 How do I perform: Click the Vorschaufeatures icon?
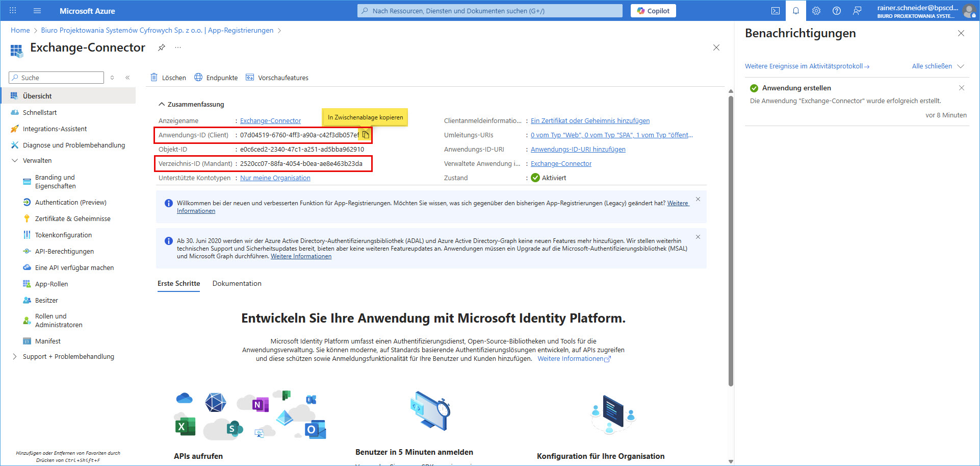coord(250,78)
